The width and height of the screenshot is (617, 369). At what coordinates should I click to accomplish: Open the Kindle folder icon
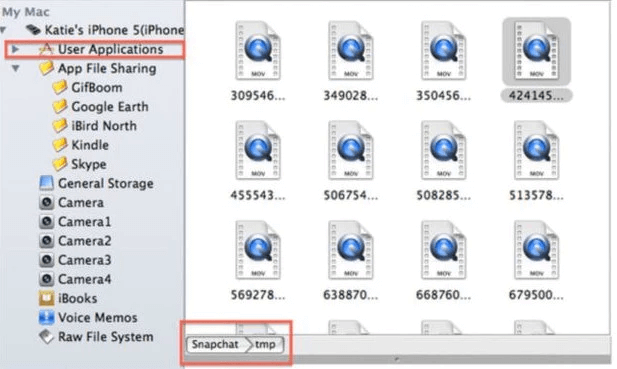(x=59, y=145)
